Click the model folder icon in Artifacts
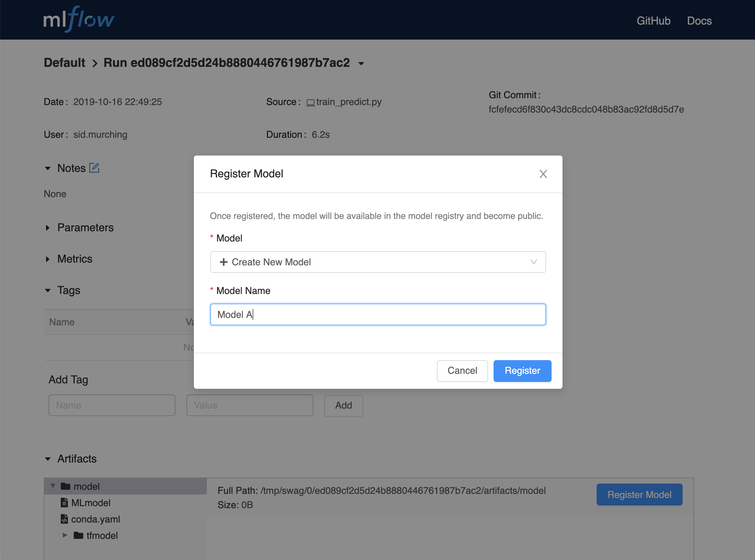755x560 pixels. pos(66,486)
